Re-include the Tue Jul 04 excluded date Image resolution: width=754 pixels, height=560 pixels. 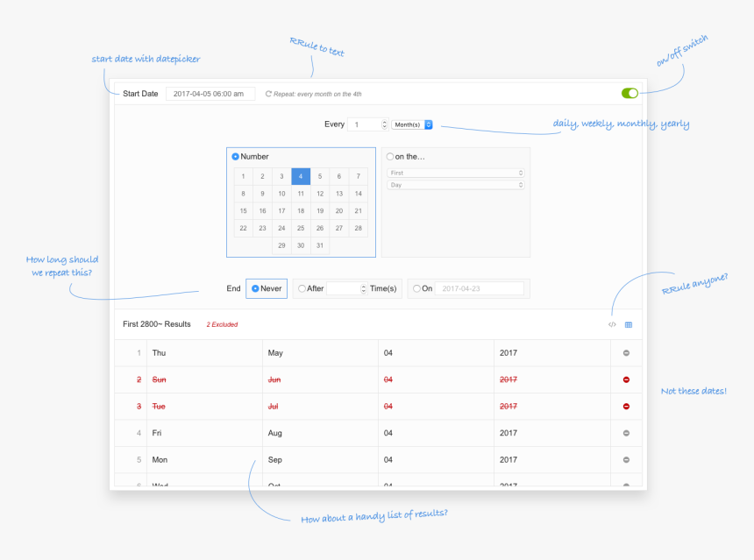pos(626,406)
